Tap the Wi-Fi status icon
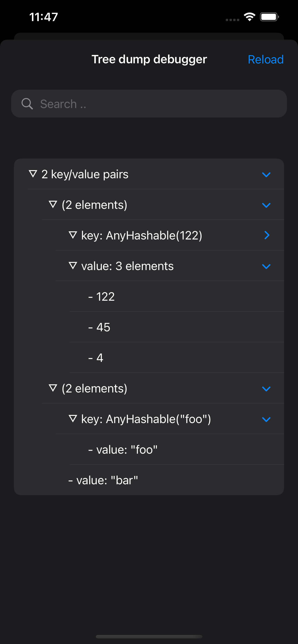This screenshot has width=298, height=644. (249, 17)
